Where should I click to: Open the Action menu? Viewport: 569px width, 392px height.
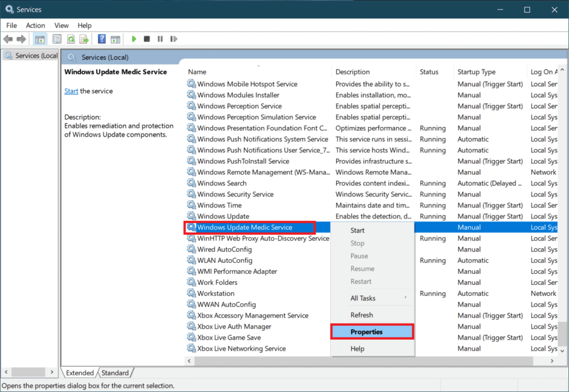tap(35, 25)
